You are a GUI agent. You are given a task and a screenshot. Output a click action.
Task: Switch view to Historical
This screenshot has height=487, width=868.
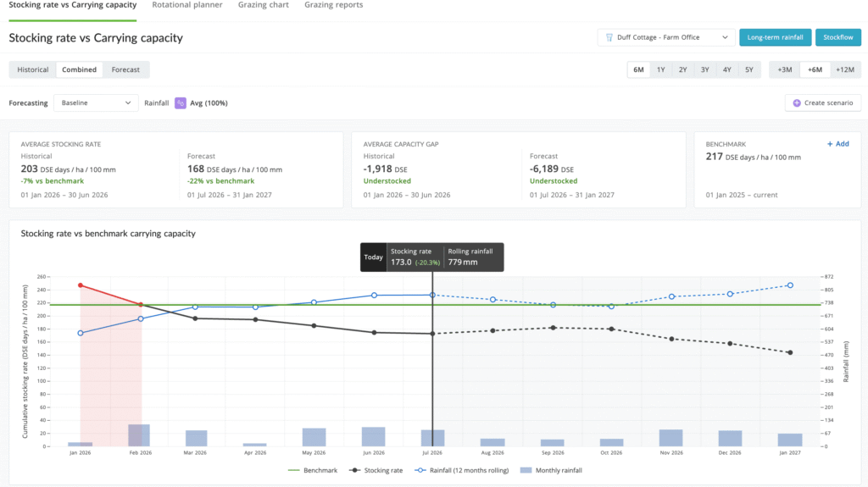(x=33, y=69)
